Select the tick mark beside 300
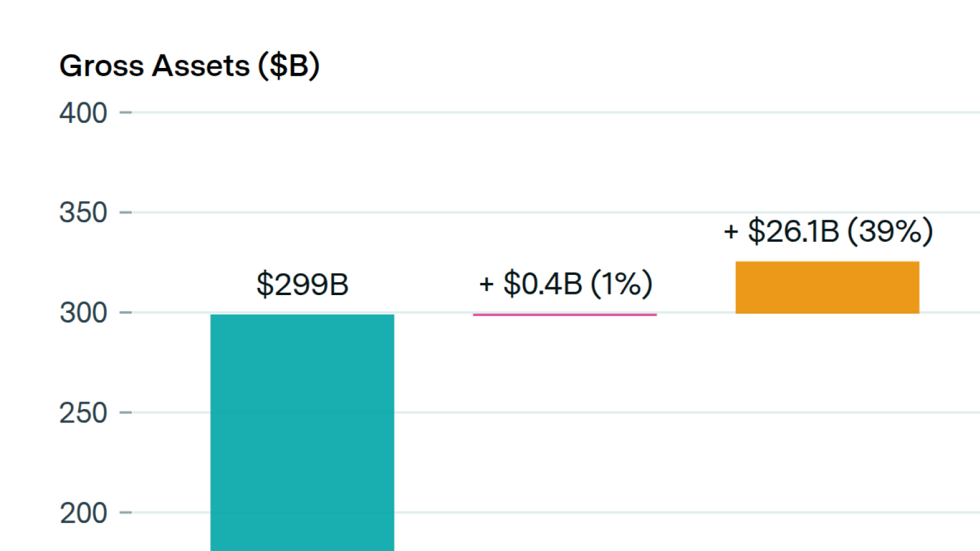Viewport: 980px width, 551px height. 126,312
